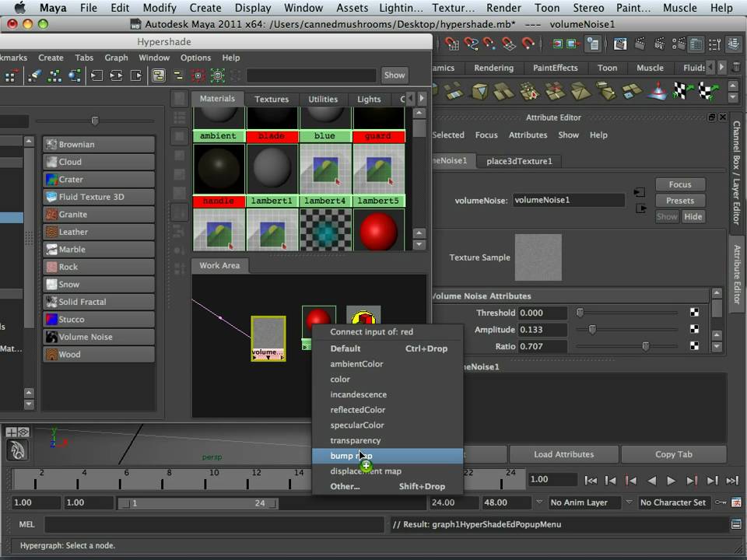
Task: Create a Granite texture node
Action: [x=99, y=215]
